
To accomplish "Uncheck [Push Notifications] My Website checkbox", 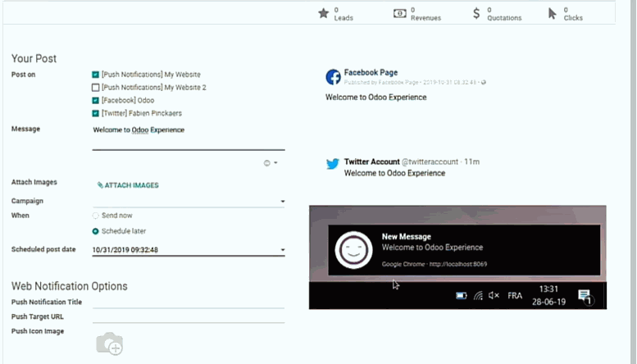I will (x=96, y=75).
